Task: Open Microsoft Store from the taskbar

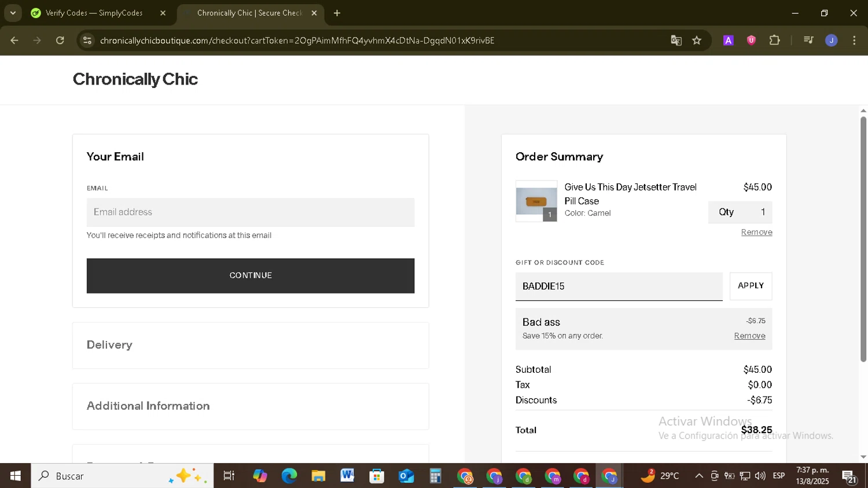Action: coord(377,476)
